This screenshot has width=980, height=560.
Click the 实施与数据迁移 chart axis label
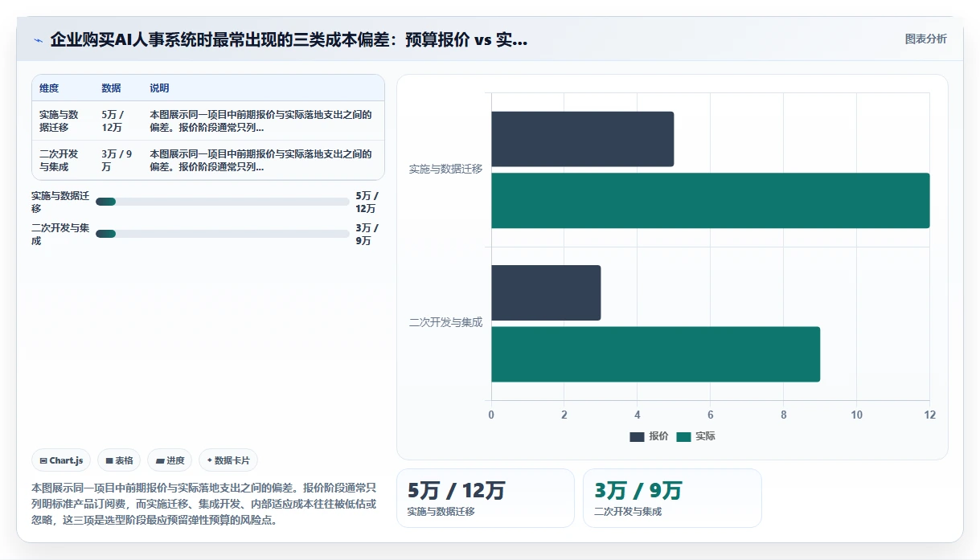coord(445,170)
